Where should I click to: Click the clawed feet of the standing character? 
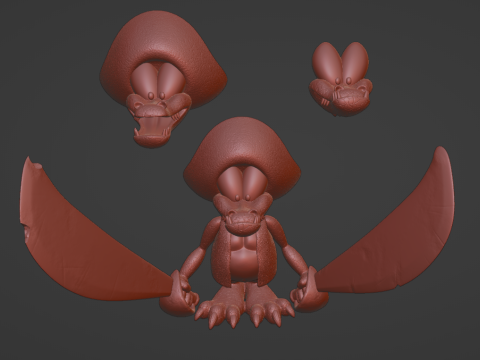245,306
